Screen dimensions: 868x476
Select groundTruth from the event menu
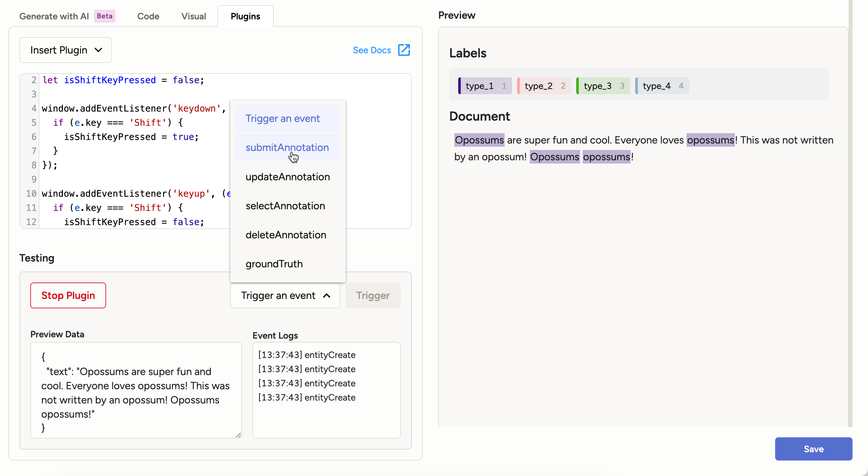coord(274,263)
